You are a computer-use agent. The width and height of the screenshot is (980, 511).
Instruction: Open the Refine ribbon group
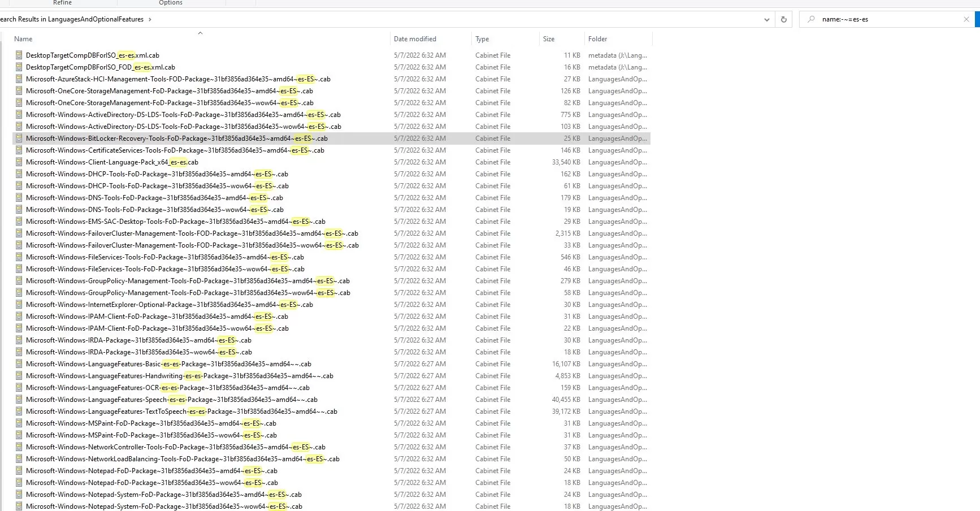62,3
